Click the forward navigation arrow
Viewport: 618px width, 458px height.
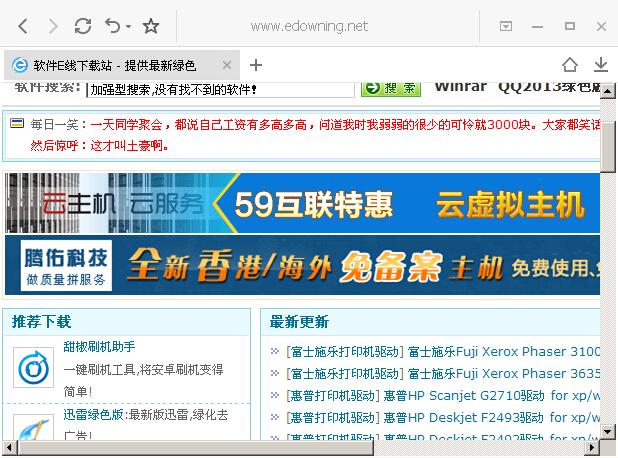click(x=53, y=25)
